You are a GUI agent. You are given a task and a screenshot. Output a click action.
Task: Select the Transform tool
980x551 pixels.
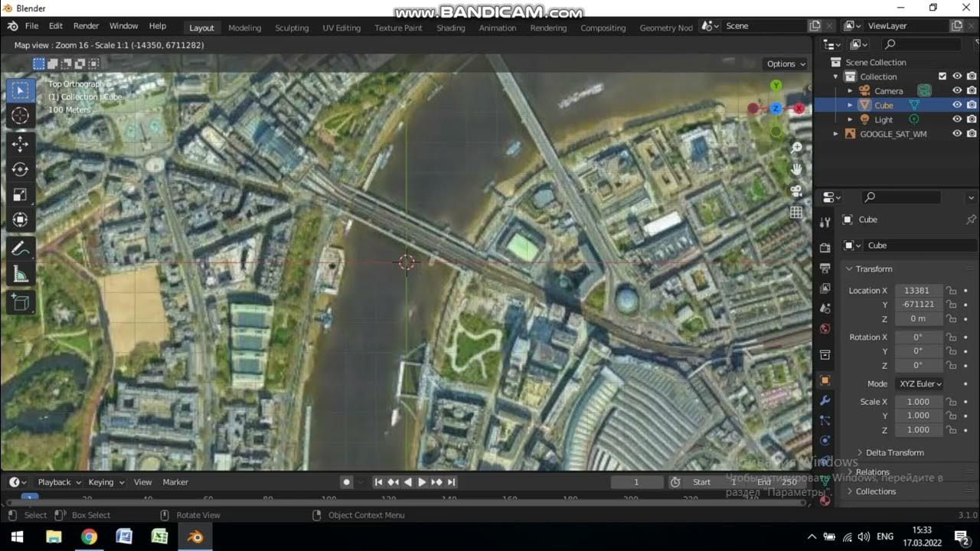tap(20, 220)
